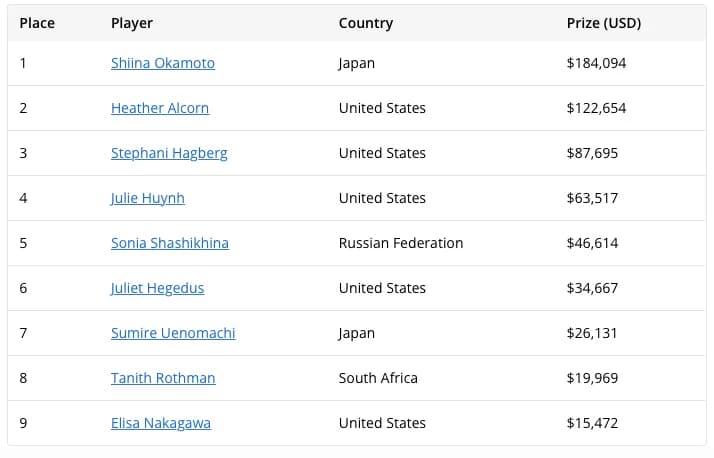Open Sumire Uenomachi player link
This screenshot has width=714, height=458.
pyautogui.click(x=173, y=333)
